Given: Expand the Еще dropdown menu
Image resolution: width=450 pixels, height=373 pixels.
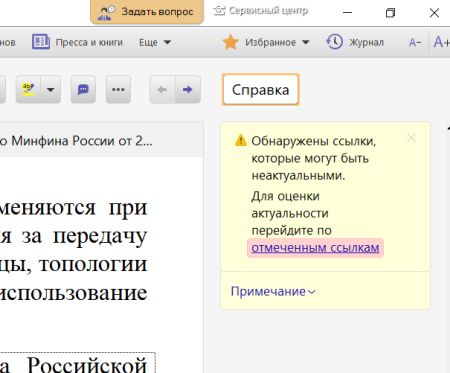Looking at the screenshot, I should click(155, 42).
